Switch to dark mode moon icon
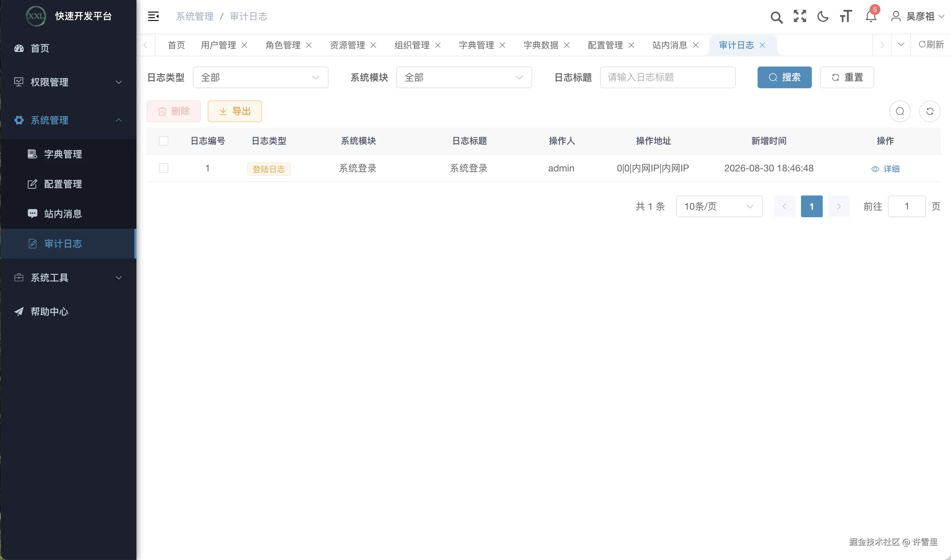951x560 pixels. tap(823, 17)
